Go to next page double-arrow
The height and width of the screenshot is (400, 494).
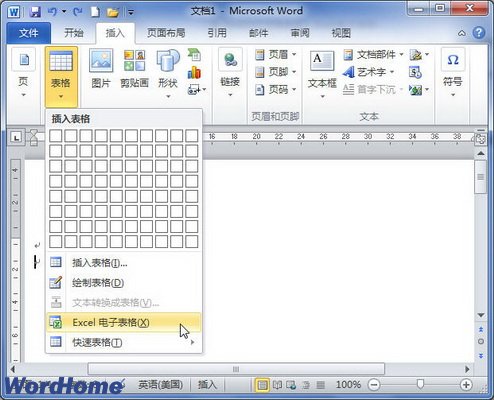tap(481, 356)
